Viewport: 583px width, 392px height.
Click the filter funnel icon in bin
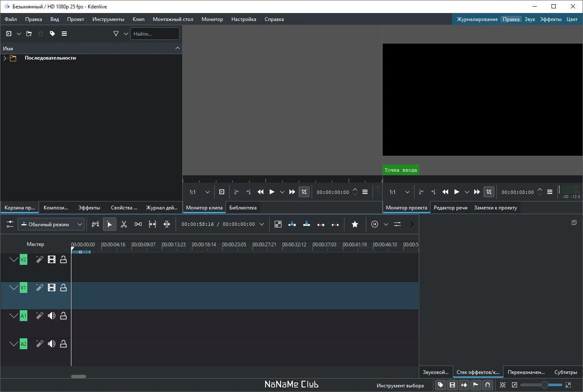[116, 34]
